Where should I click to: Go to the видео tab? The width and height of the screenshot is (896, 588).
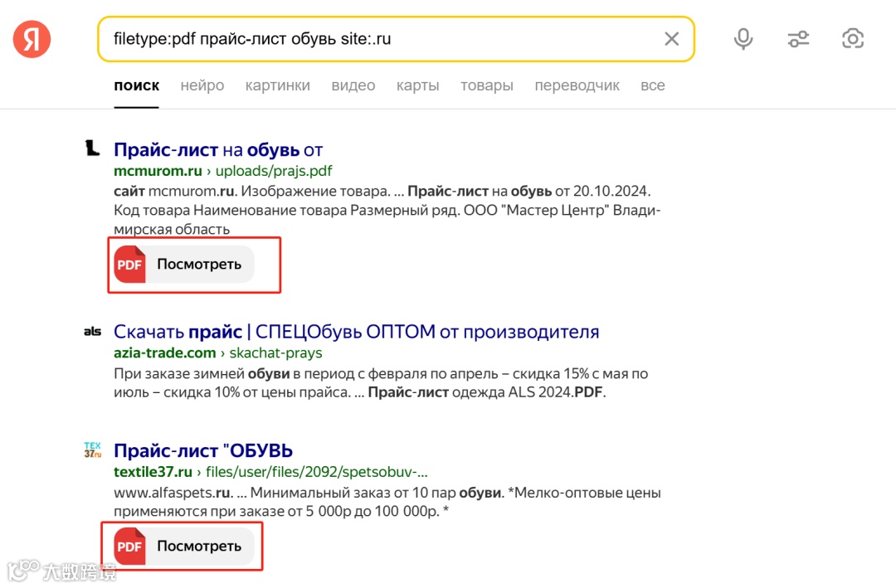click(x=353, y=85)
